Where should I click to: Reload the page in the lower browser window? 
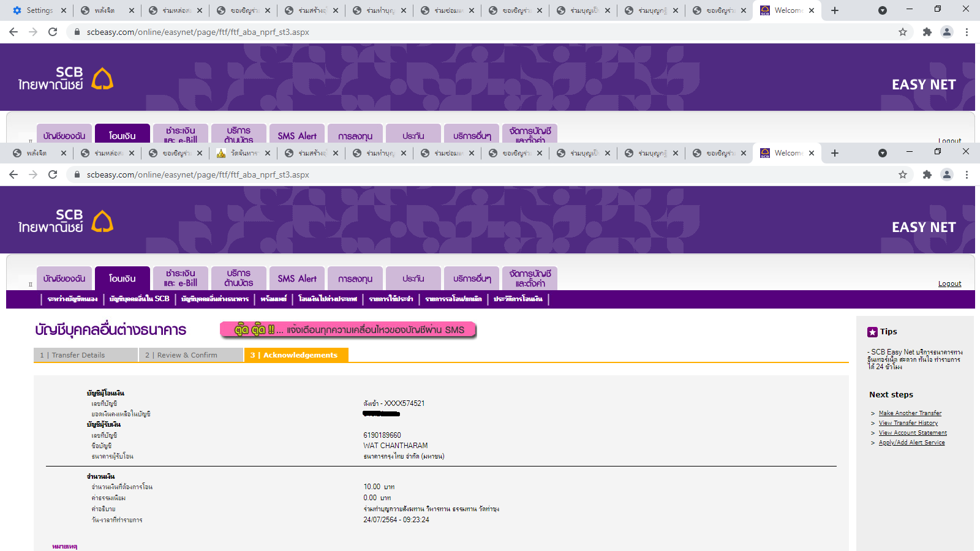tap(53, 174)
